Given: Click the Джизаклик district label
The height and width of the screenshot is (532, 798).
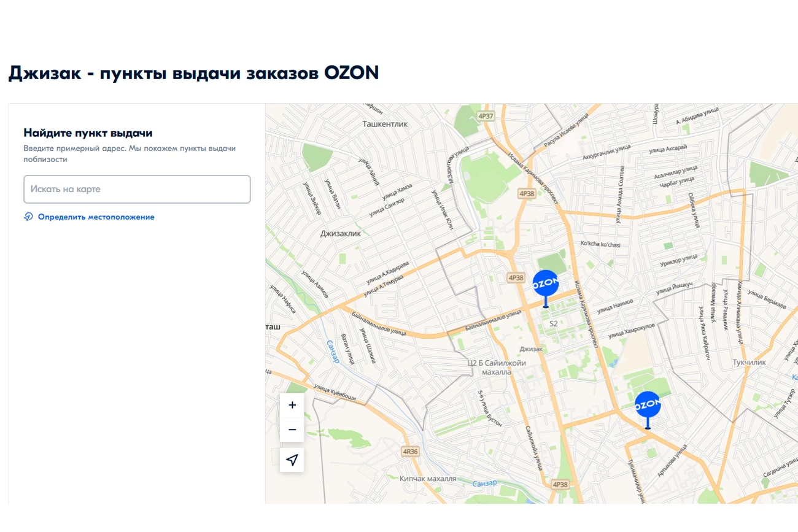Looking at the screenshot, I should click(341, 234).
